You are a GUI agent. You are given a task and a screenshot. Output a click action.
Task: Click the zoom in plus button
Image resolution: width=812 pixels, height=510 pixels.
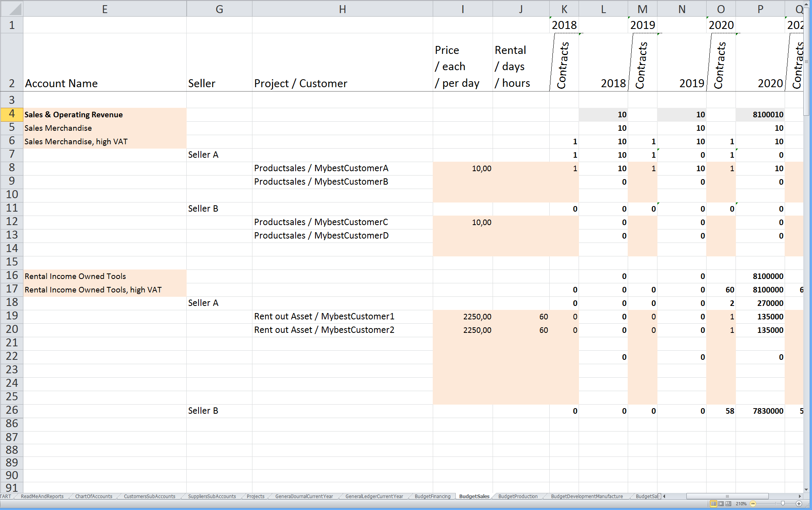point(799,504)
